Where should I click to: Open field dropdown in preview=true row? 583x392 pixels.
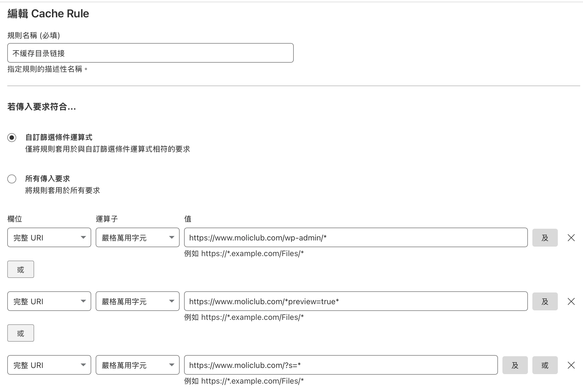coord(49,301)
